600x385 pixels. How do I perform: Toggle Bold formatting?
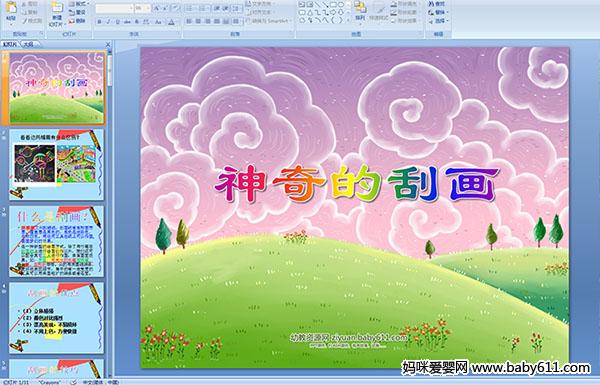point(99,22)
